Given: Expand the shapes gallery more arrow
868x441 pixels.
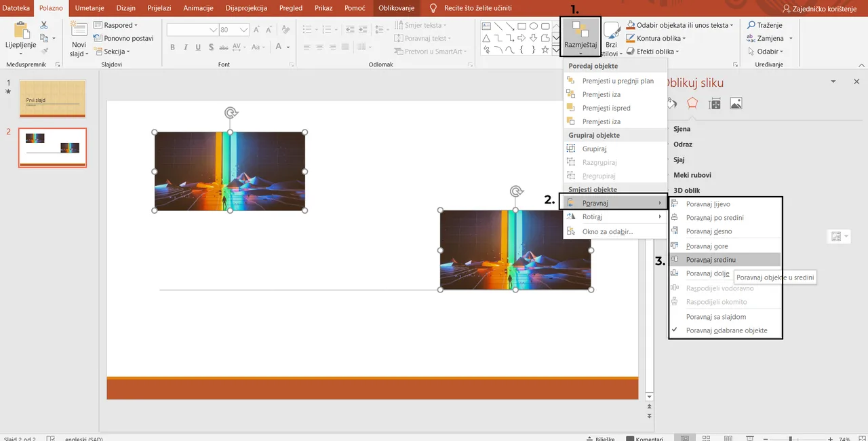Looking at the screenshot, I should [x=557, y=50].
